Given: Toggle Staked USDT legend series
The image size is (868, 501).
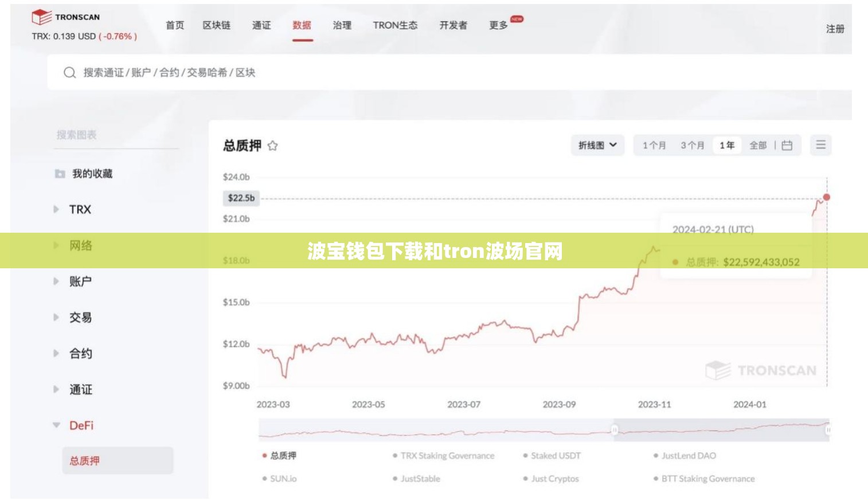Looking at the screenshot, I should 552,456.
